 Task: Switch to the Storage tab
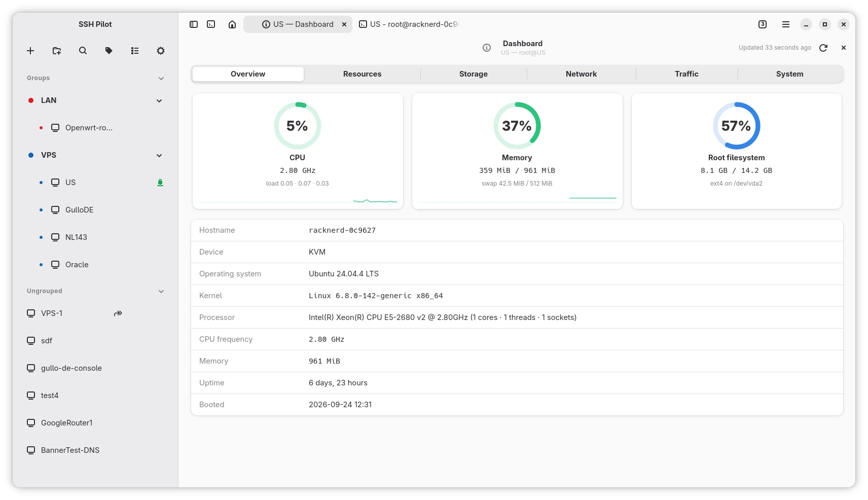[x=474, y=74]
